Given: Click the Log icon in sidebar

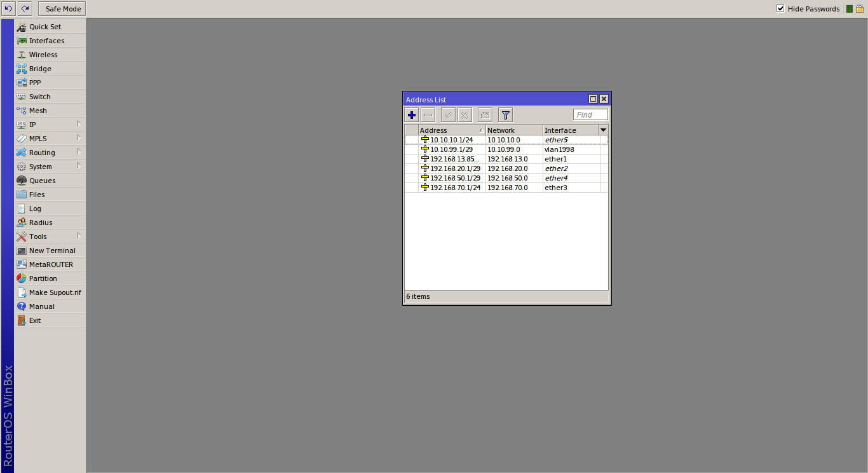Looking at the screenshot, I should (22, 209).
